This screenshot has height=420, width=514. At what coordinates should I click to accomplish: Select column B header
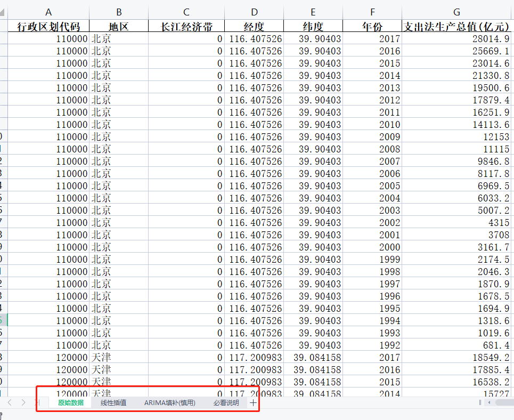tap(119, 12)
